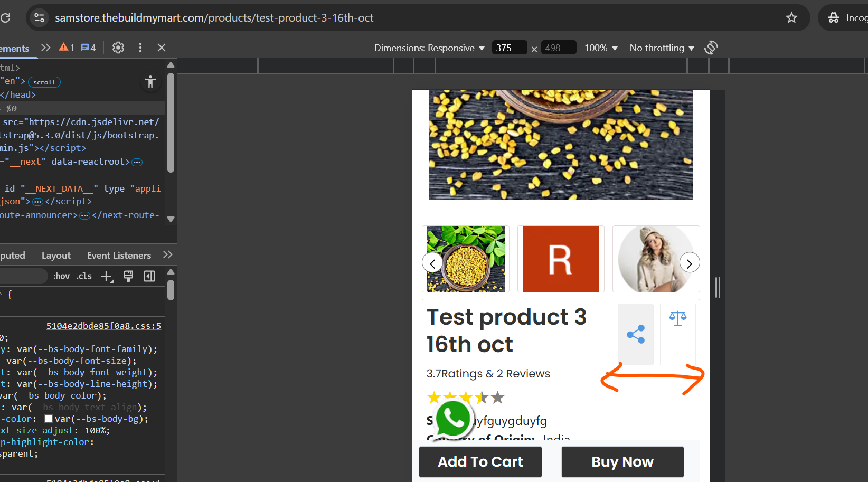Viewport: 868px width, 482px height.
Task: Close the DevTools panel
Action: point(162,48)
